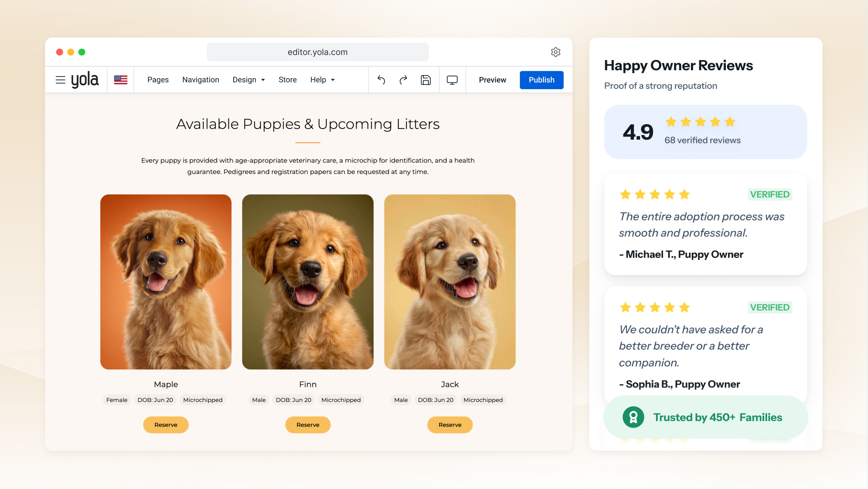The width and height of the screenshot is (868, 489).
Task: Click the Preview button
Action: pyautogui.click(x=493, y=80)
